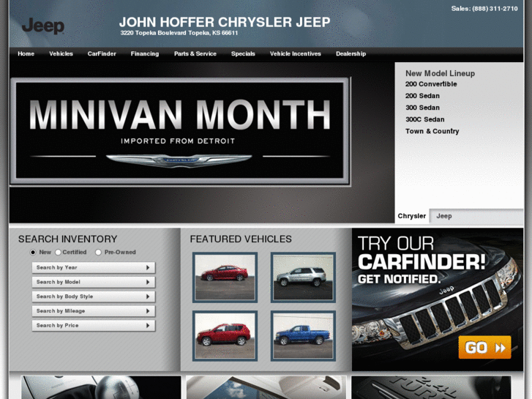Screen dimensions: 532x399
Task: Open the Financing menu
Action: pos(145,53)
